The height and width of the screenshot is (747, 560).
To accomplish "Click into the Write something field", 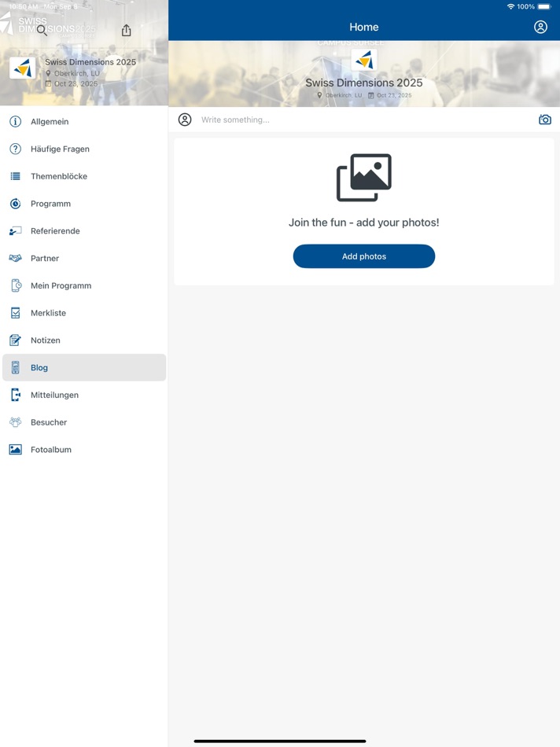I will [x=366, y=120].
